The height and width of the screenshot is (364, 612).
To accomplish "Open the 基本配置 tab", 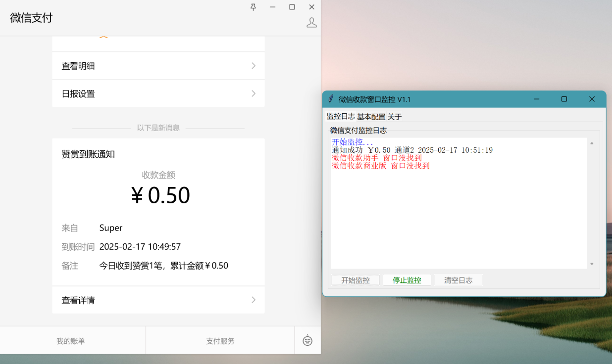I will (371, 117).
